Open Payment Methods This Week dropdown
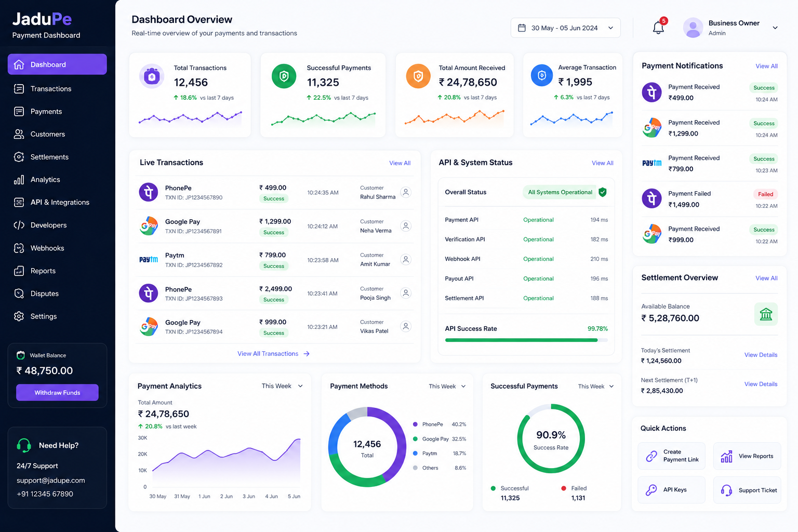The image size is (798, 532). click(x=447, y=387)
